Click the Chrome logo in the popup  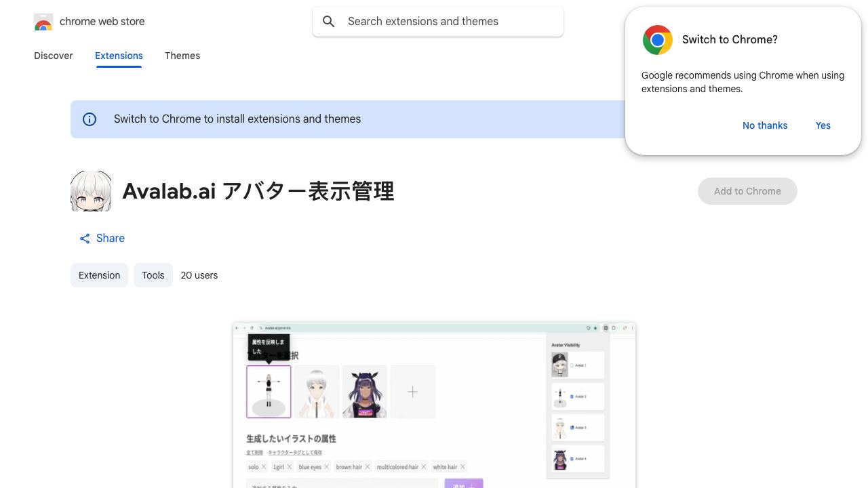coord(657,40)
